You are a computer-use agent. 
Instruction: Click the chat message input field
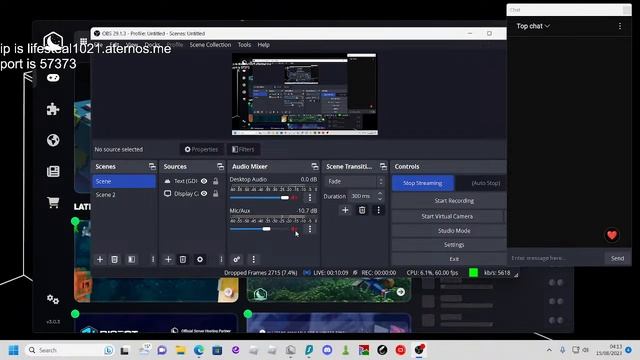click(555, 258)
